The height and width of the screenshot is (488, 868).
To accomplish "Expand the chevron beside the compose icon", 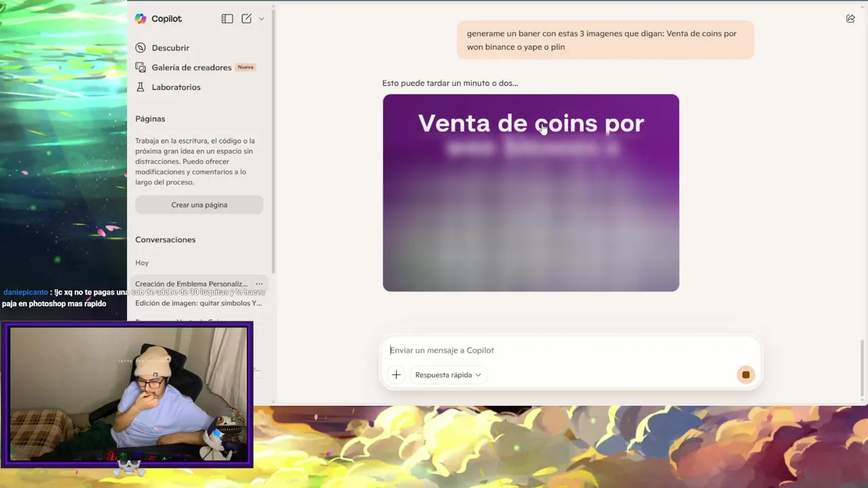I will tap(261, 19).
